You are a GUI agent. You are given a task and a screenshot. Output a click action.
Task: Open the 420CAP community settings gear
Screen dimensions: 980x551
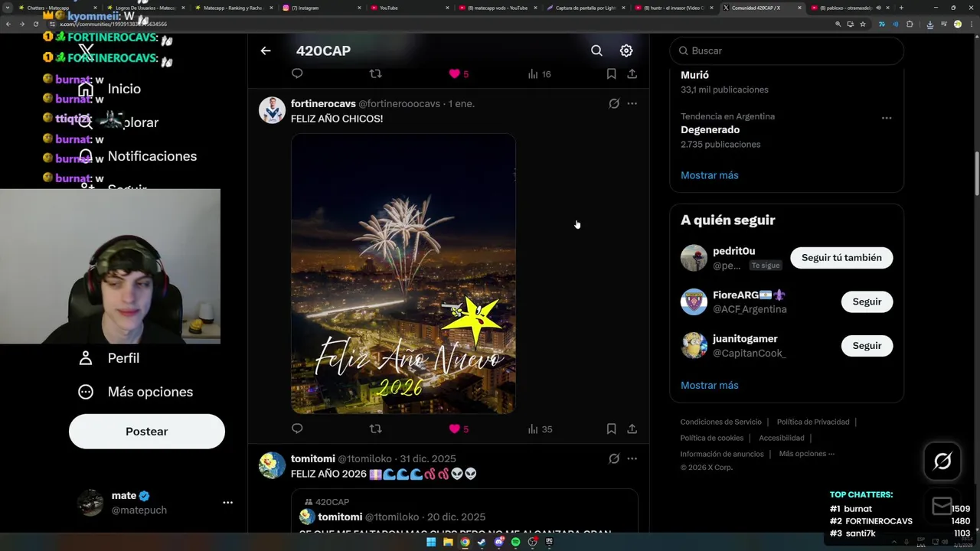tap(626, 51)
